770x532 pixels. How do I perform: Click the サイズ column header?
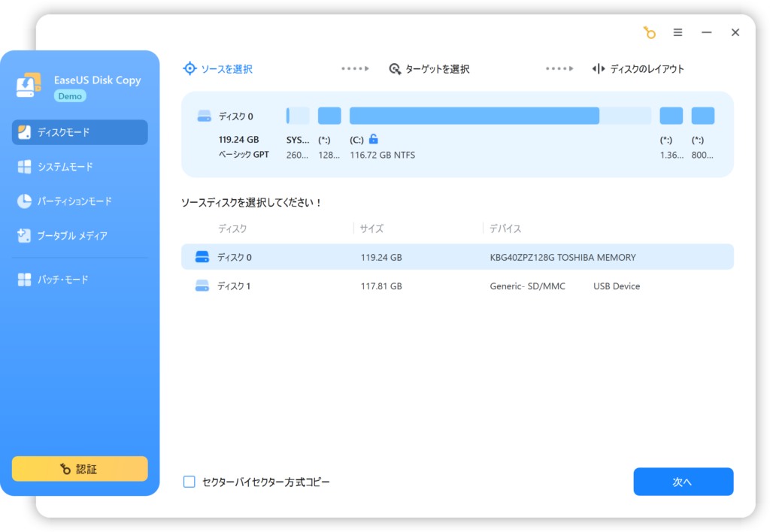coord(371,228)
